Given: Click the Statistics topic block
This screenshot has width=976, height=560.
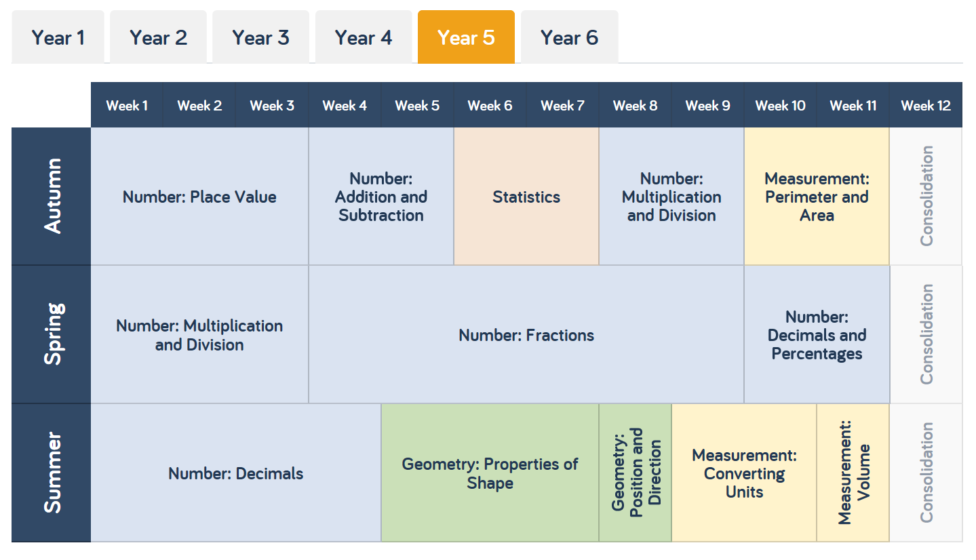Looking at the screenshot, I should (526, 197).
